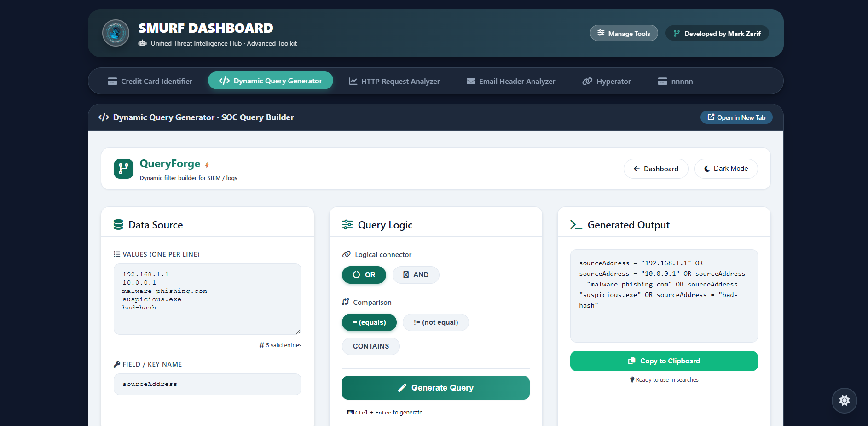Screen dimensions: 868x426
Task: Go to Email Header Analyzer tab
Action: [511, 81]
